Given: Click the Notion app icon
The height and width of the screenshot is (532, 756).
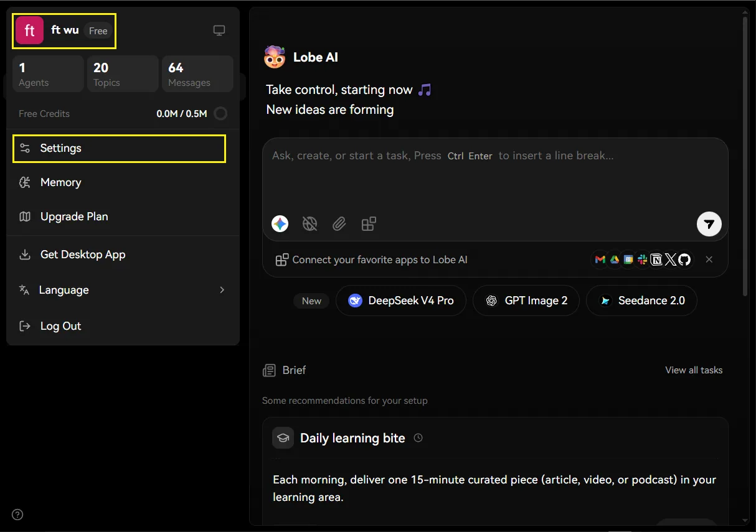Looking at the screenshot, I should pyautogui.click(x=656, y=259).
